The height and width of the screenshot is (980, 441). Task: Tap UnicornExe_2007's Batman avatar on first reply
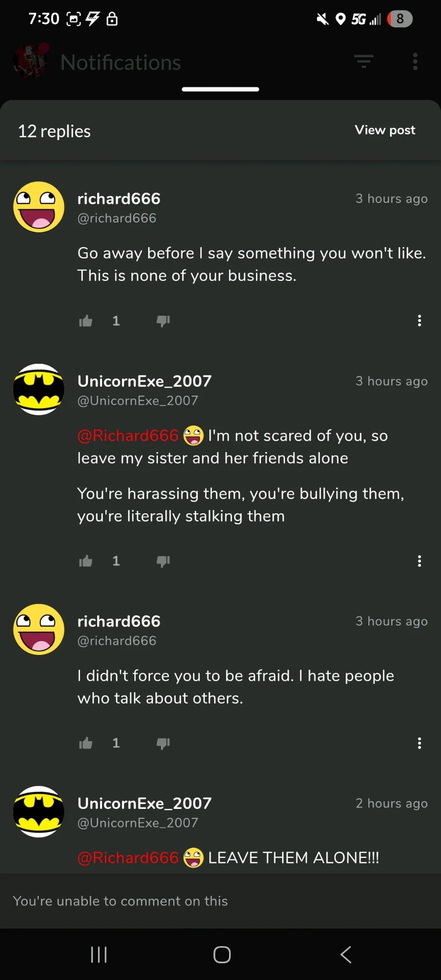click(x=39, y=389)
